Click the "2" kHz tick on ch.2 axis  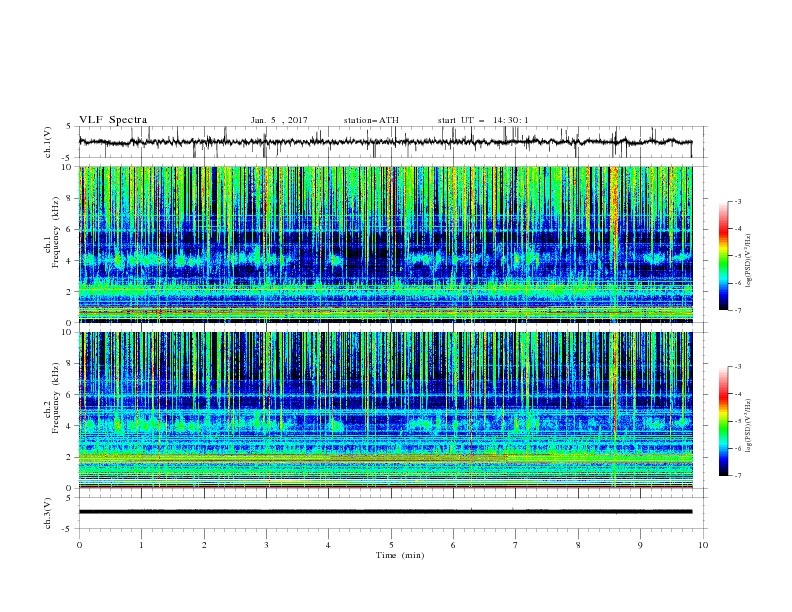click(x=71, y=457)
